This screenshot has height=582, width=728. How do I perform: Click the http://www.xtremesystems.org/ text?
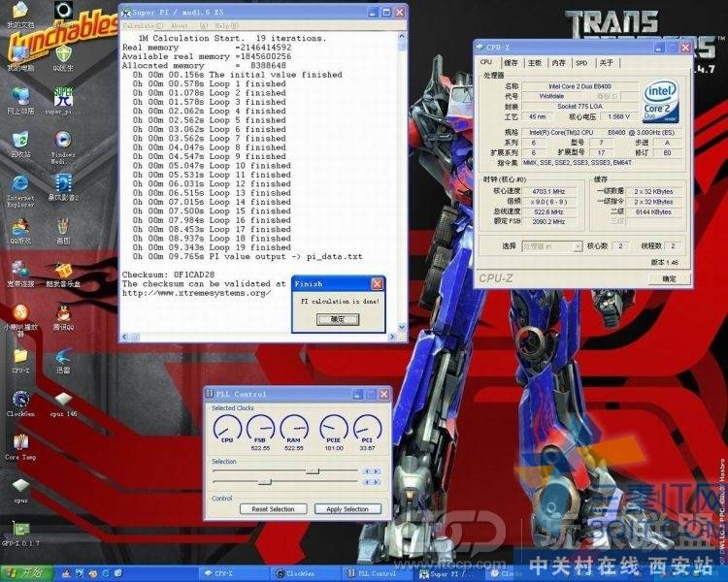point(196,293)
